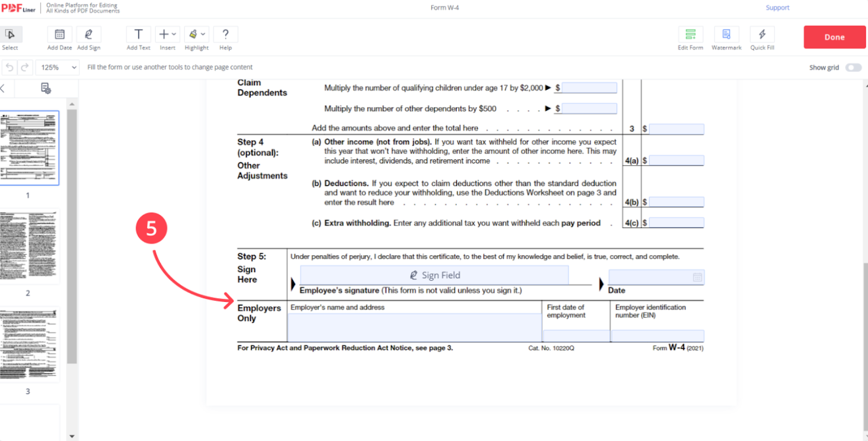Select the Highlight marker tool

point(193,34)
